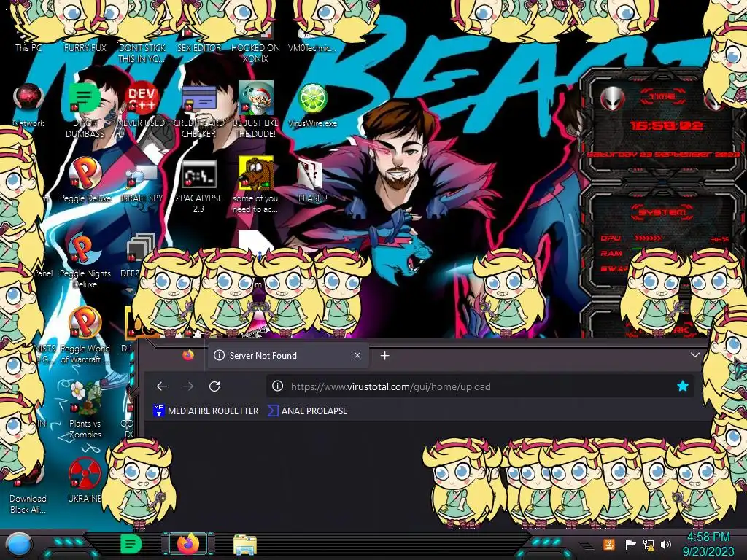Open the dog icon 'some of you need to ac...'

pyautogui.click(x=255, y=184)
